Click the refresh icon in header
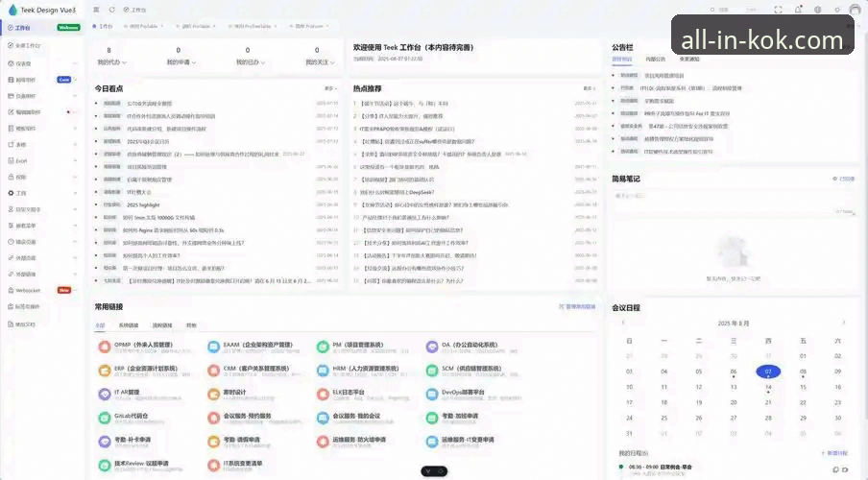The width and height of the screenshot is (868, 480). point(111,10)
